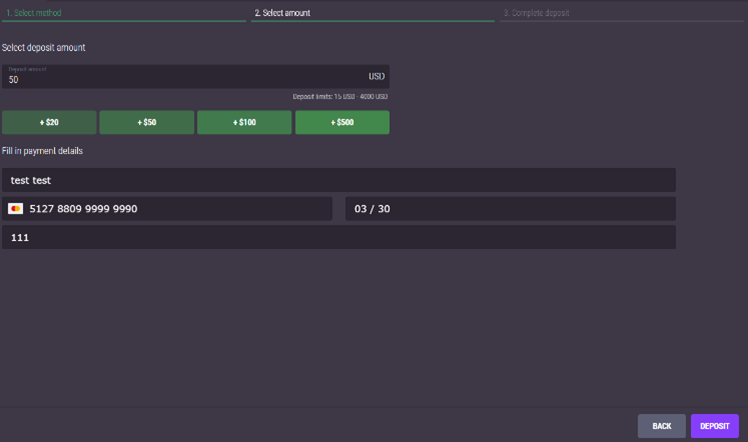Choose the +$100 quick amount button
The width and height of the screenshot is (748, 442).
coord(244,122)
